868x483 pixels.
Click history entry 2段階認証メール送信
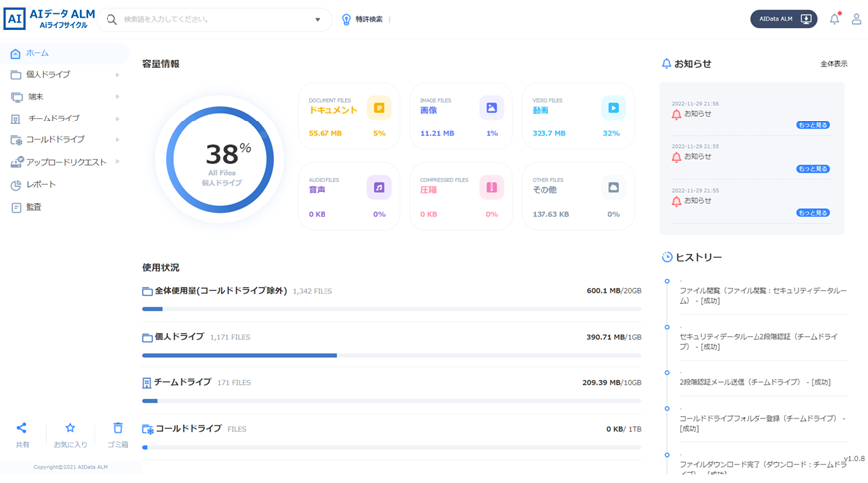point(756,382)
